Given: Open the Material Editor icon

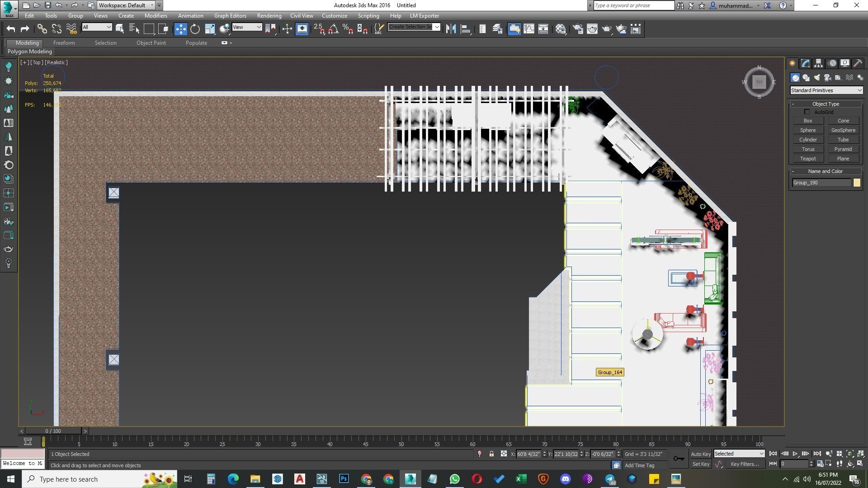Looking at the screenshot, I should [561, 29].
